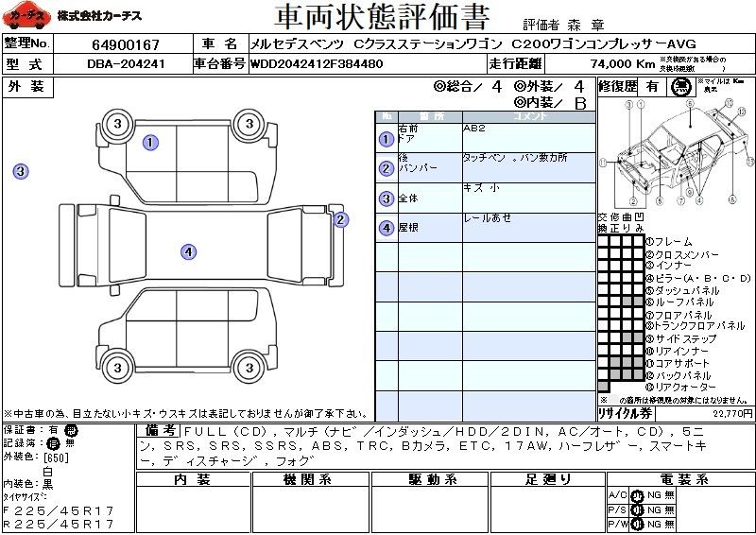Click callout ① above the frame's front
This screenshot has height=535, width=756.
[641, 104]
